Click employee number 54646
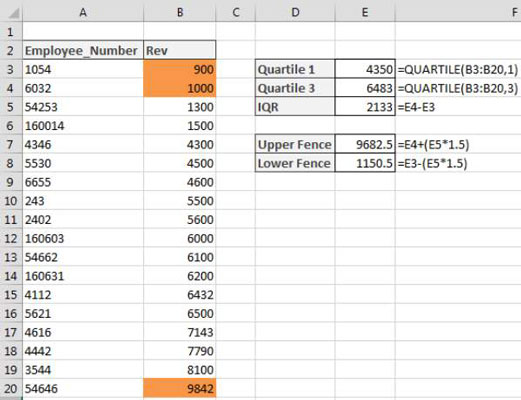The width and height of the screenshot is (521, 400). tap(83, 389)
